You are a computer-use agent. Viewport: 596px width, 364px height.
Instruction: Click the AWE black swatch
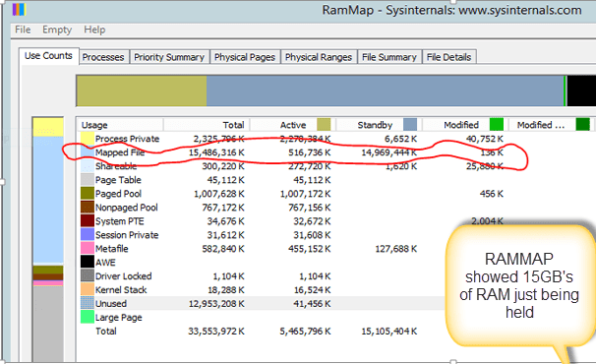tap(88, 262)
